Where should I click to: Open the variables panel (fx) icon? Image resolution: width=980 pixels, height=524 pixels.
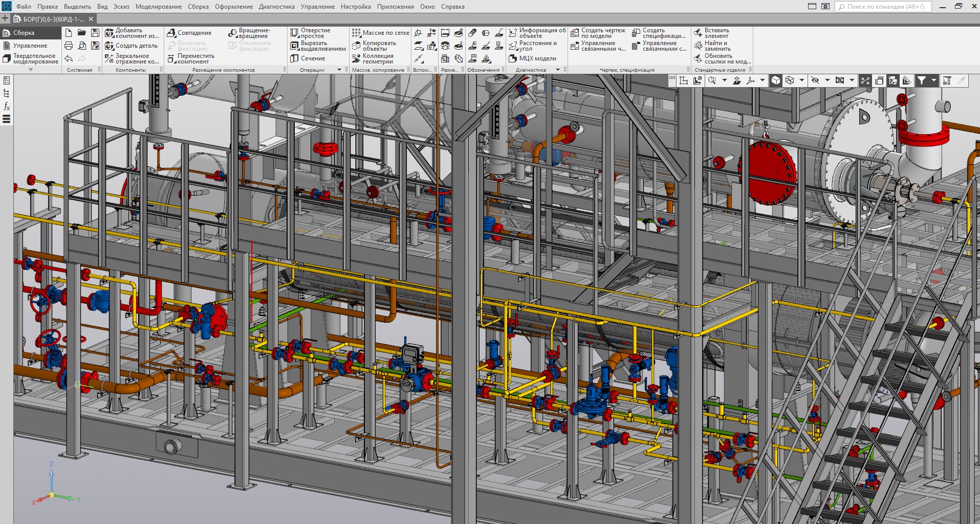(x=7, y=107)
